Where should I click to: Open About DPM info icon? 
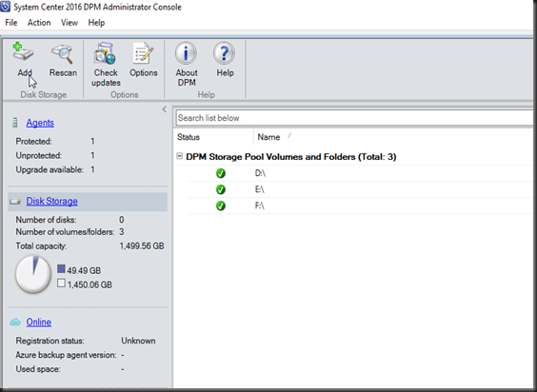(x=186, y=53)
